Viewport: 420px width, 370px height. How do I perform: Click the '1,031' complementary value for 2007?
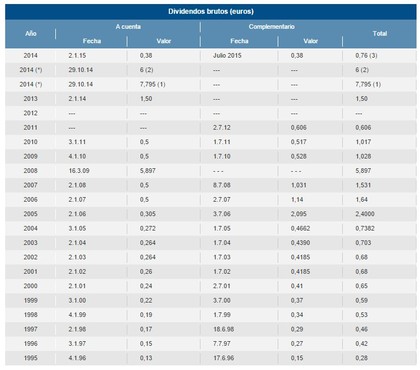point(299,185)
